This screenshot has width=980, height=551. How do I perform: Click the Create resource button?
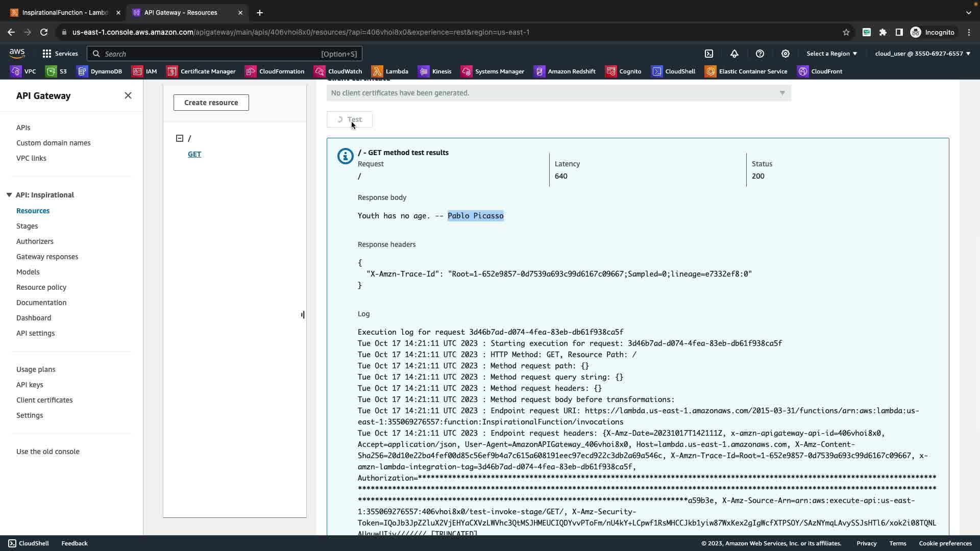[x=211, y=103]
